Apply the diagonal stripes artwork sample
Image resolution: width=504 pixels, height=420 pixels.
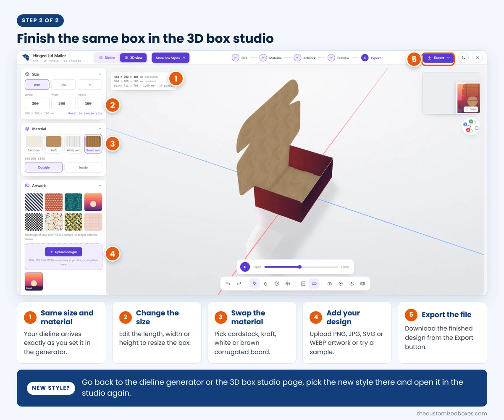pyautogui.click(x=34, y=202)
